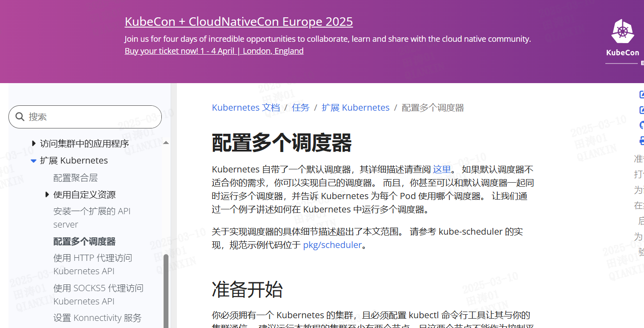Image resolution: width=644 pixels, height=328 pixels.
Task: Follow the 这里 link in paragraph
Action: coord(442,169)
